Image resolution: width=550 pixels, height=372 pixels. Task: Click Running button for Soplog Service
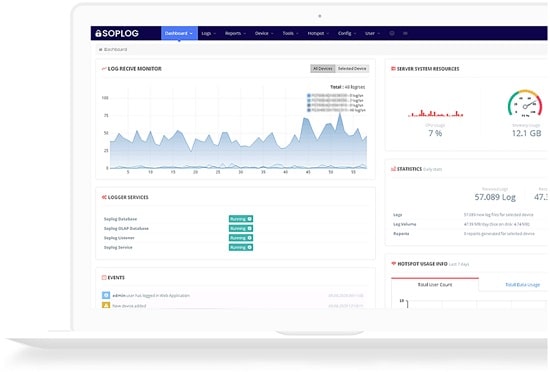coord(241,247)
